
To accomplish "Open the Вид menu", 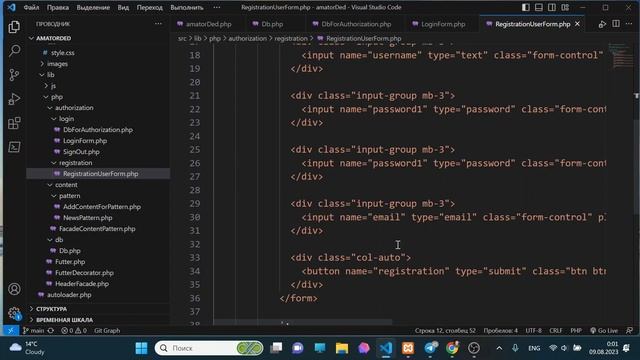I will (x=123, y=7).
